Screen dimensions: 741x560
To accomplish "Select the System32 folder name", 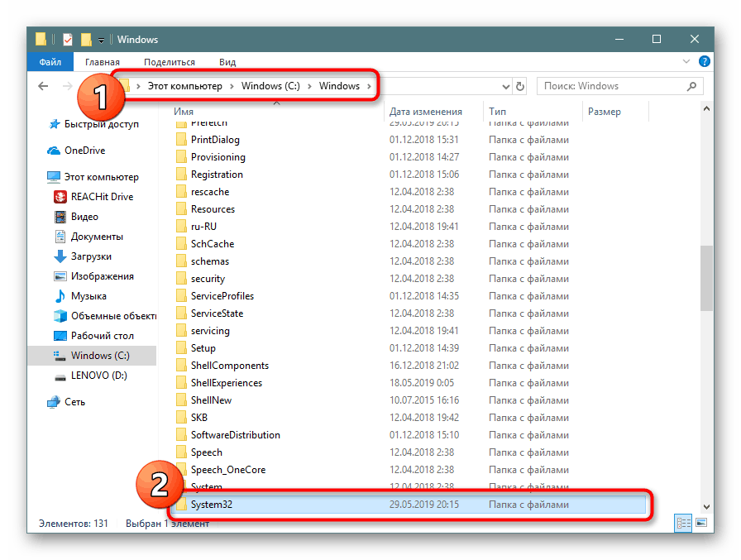I will point(212,505).
